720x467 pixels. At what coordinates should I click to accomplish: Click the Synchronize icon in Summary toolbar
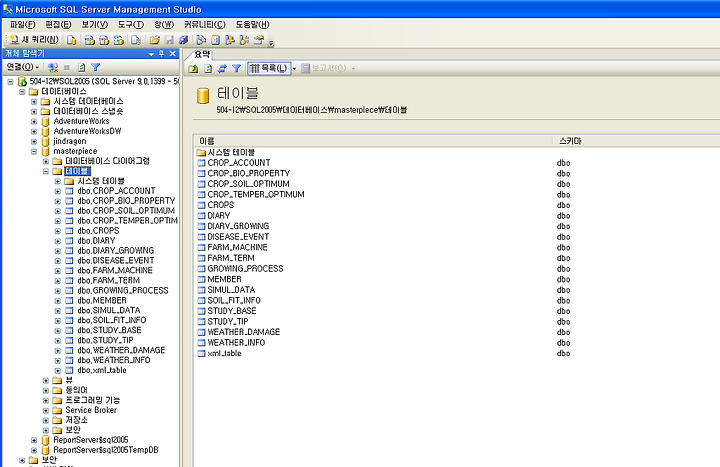click(x=222, y=68)
